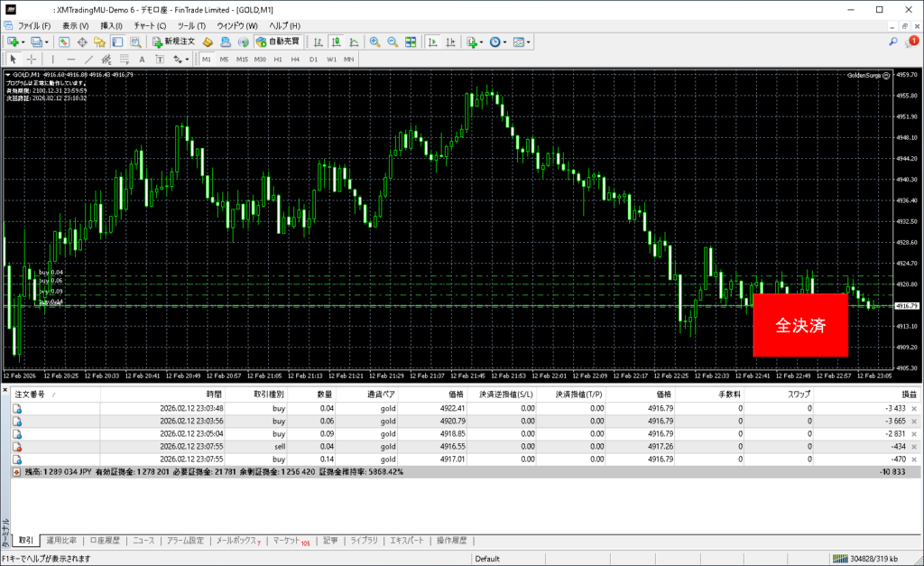The width and height of the screenshot is (924, 566).
Task: Open the new chart dropdown arrow
Action: (23, 42)
